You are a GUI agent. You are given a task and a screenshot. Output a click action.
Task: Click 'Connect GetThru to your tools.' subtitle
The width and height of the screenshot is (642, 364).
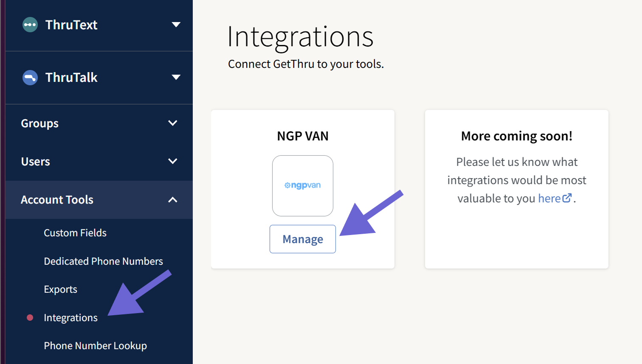tap(306, 64)
